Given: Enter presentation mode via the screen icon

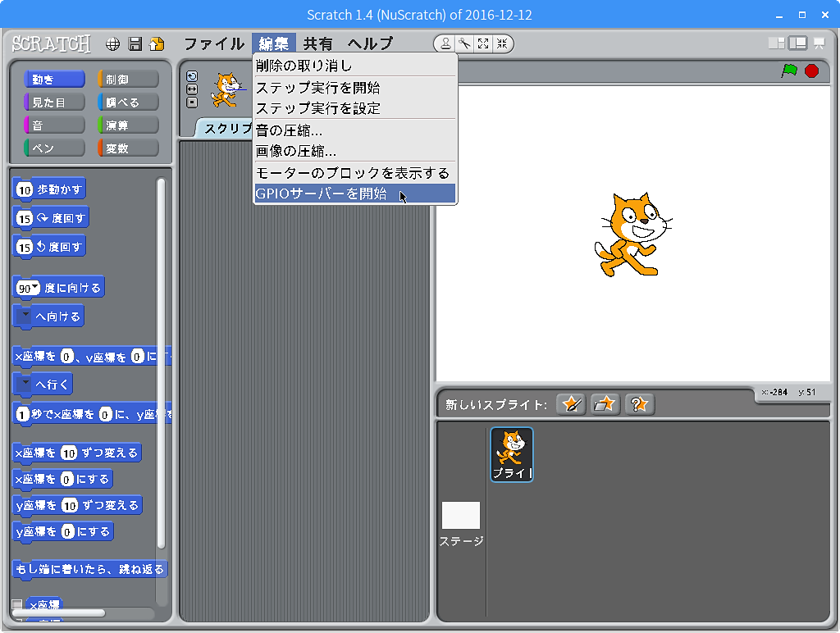Looking at the screenshot, I should 819,43.
